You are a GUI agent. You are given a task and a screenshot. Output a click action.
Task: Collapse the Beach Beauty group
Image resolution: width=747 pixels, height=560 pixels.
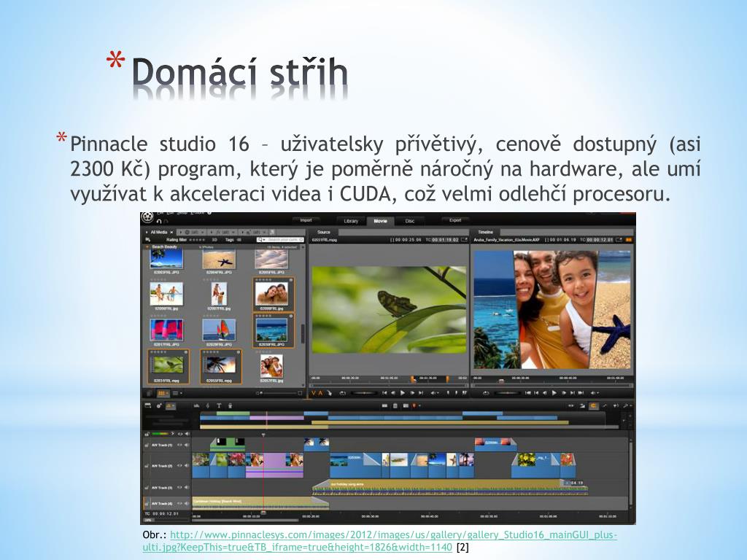point(147,246)
